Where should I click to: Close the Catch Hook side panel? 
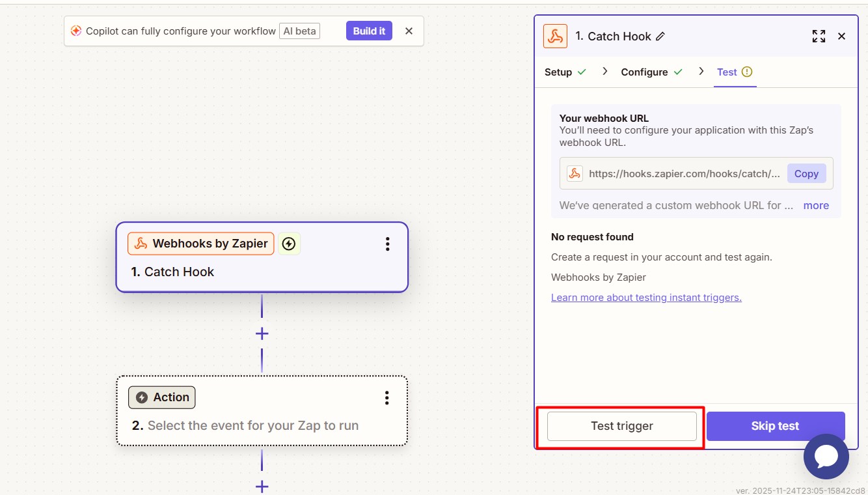pyautogui.click(x=841, y=36)
